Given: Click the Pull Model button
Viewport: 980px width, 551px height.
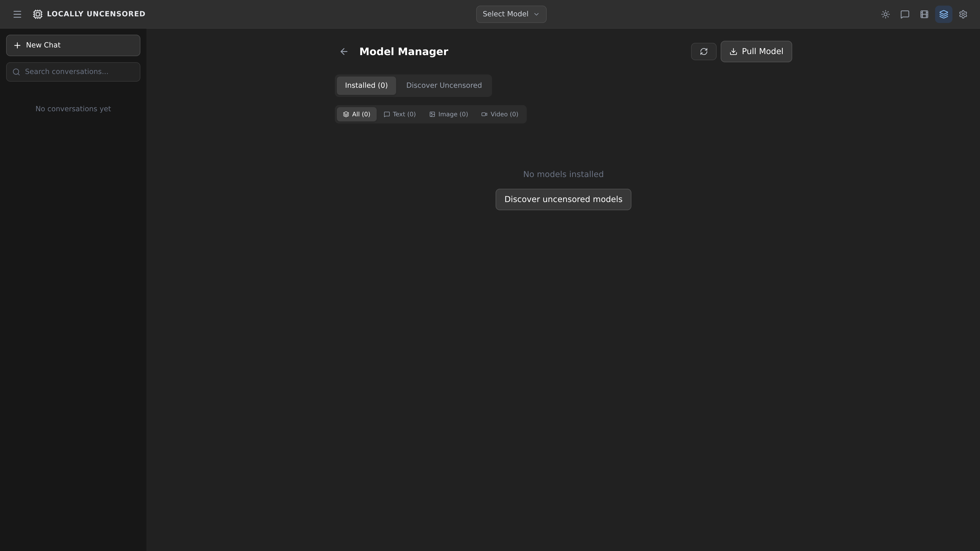Looking at the screenshot, I should pyautogui.click(x=756, y=51).
